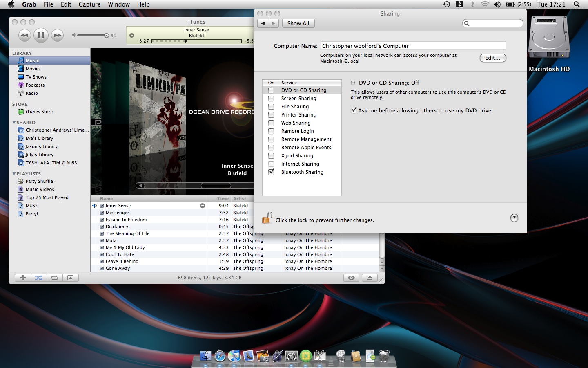
Task: Open the Trash in the Dock
Action: point(384,356)
